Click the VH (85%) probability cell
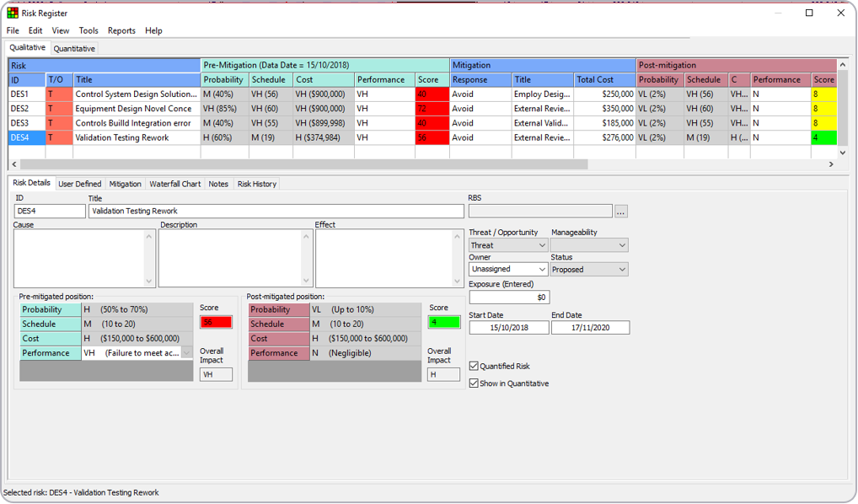The width and height of the screenshot is (858, 504). pos(224,109)
